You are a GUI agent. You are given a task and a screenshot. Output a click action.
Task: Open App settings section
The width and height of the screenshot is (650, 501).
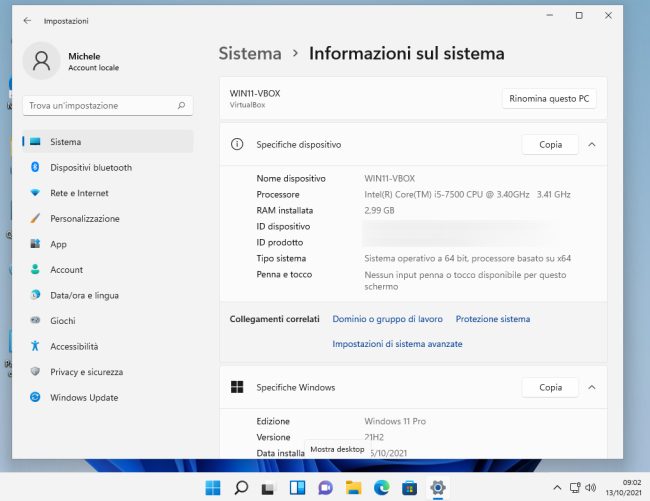click(108, 244)
